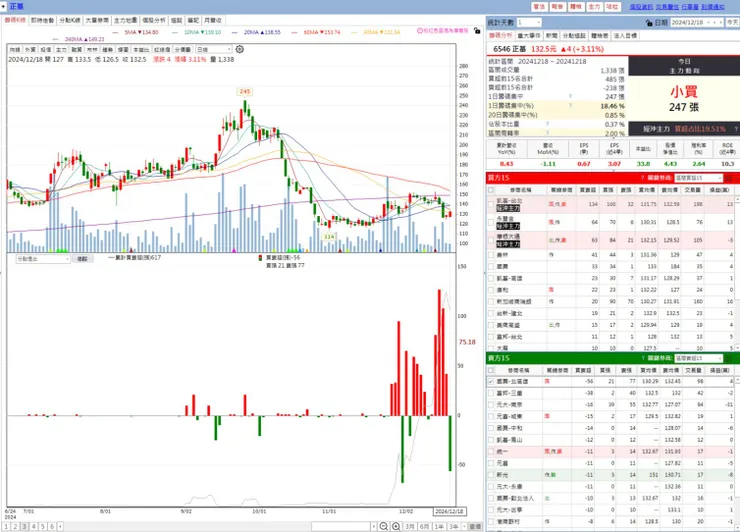Uncheck the first seller row checkbox (-56)
740x532 pixels.
pos(491,381)
